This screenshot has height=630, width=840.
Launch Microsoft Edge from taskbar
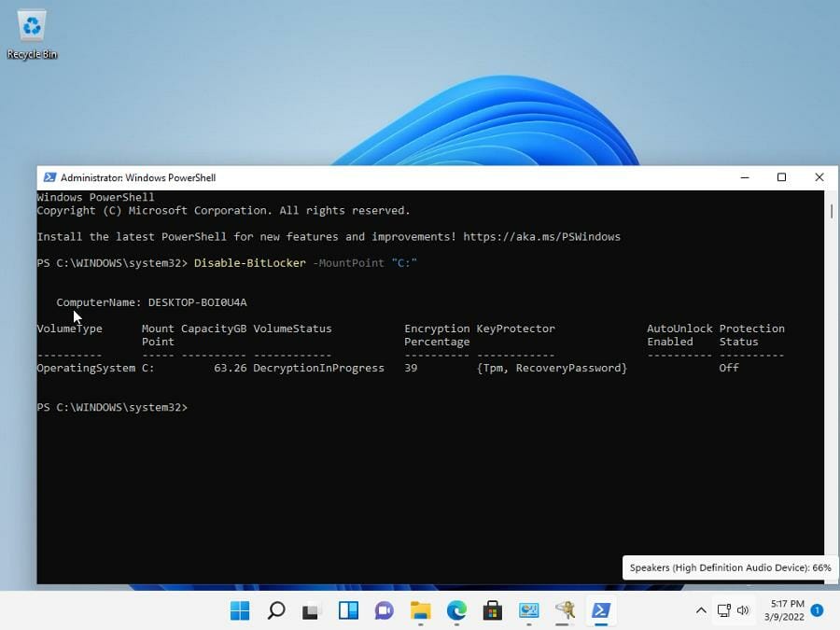pos(456,610)
